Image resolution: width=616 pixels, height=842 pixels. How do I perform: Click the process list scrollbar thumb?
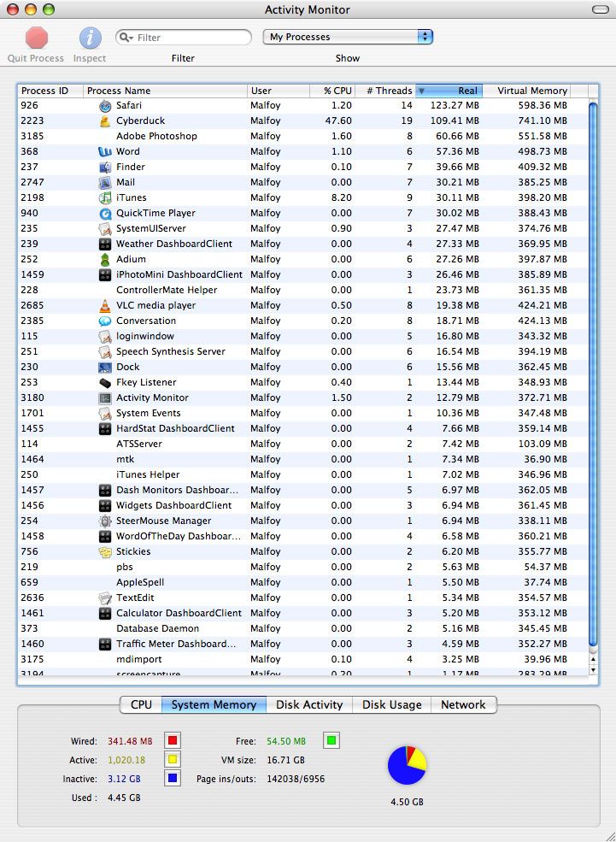(x=593, y=374)
